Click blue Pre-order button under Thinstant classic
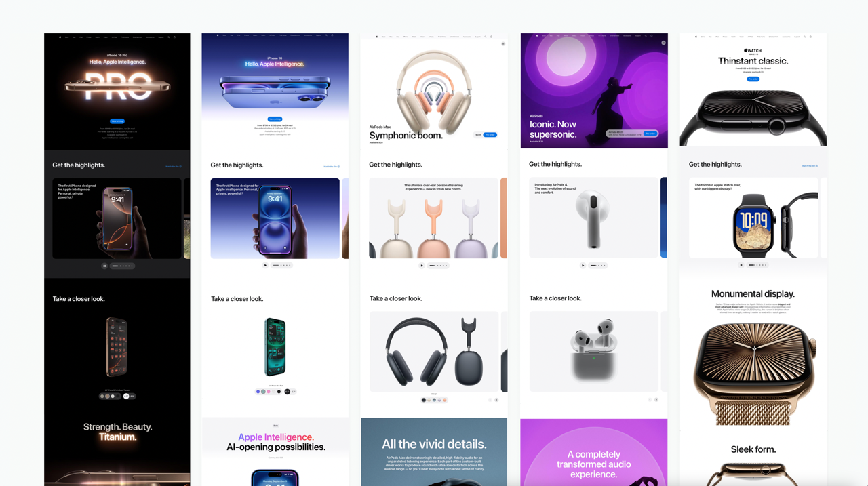The image size is (868, 486). tap(753, 79)
